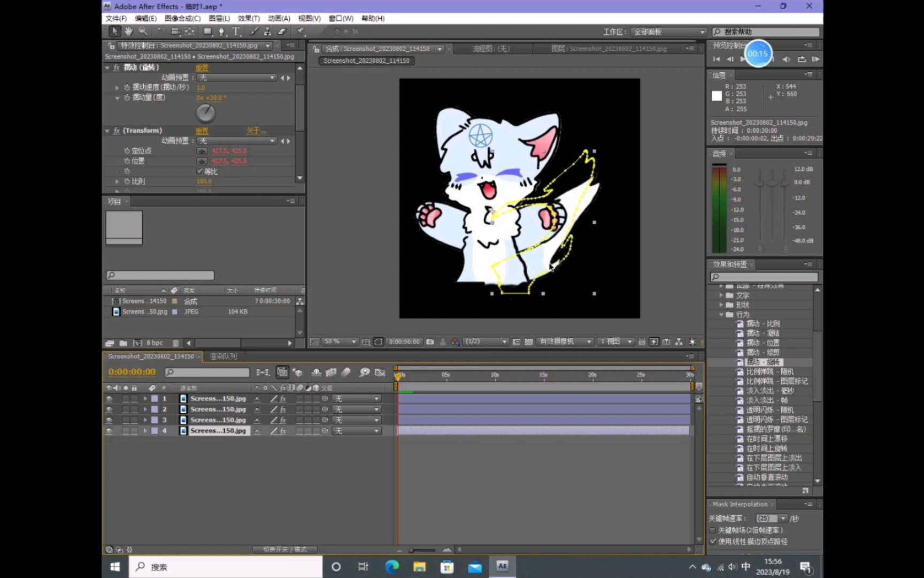924x578 pixels.
Task: Collapse the 行为 effects folder
Action: (x=721, y=315)
